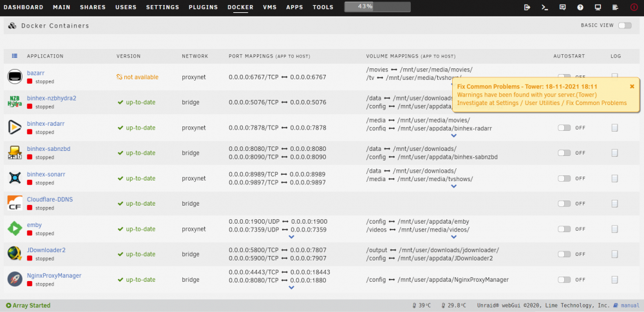The width and height of the screenshot is (644, 312).
Task: Open the Shares menu
Action: 93,7
